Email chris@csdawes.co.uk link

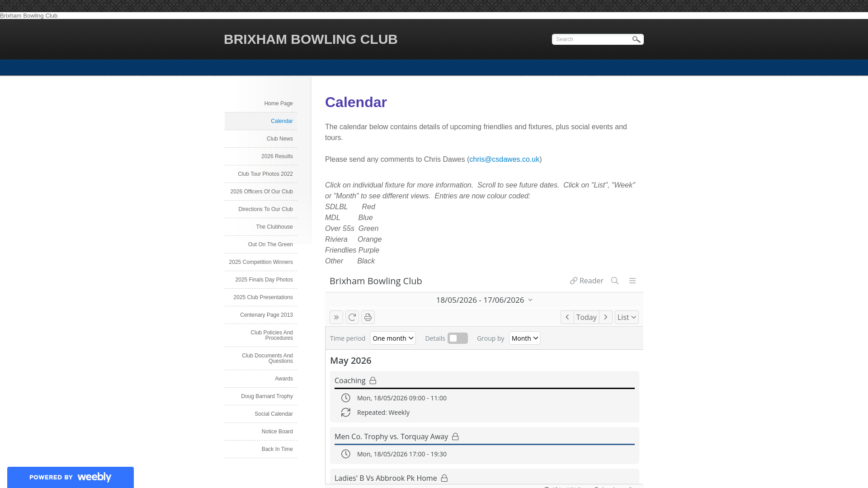pyautogui.click(x=504, y=160)
